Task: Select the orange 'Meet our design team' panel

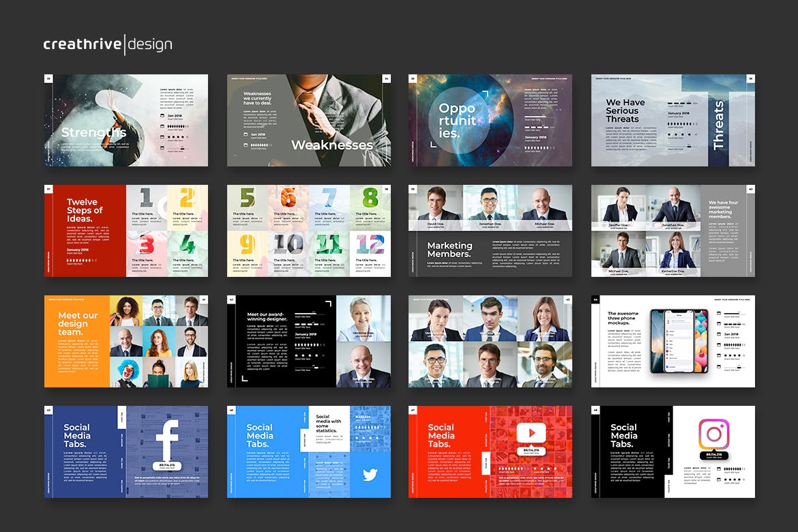Action: click(x=77, y=341)
